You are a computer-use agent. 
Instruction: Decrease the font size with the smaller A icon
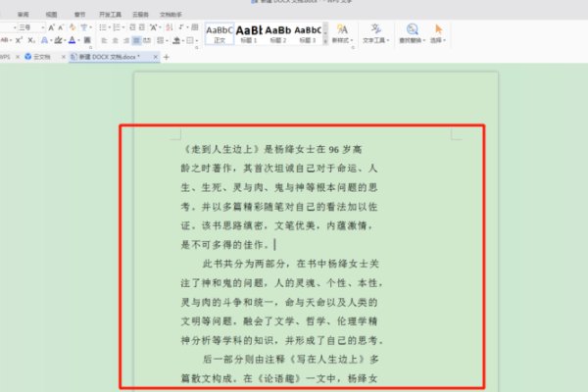61,27
